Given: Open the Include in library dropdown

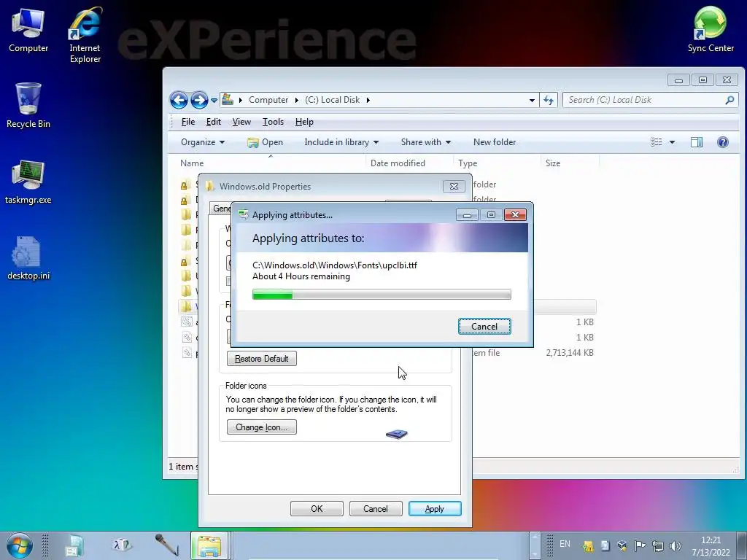Looking at the screenshot, I should coord(341,142).
